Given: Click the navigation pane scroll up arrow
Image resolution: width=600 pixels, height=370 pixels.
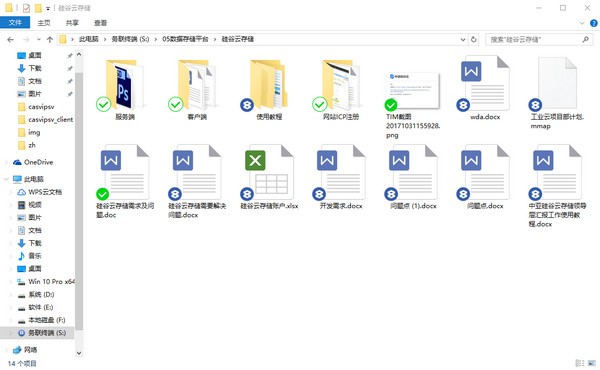Looking at the screenshot, I should pos(79,54).
